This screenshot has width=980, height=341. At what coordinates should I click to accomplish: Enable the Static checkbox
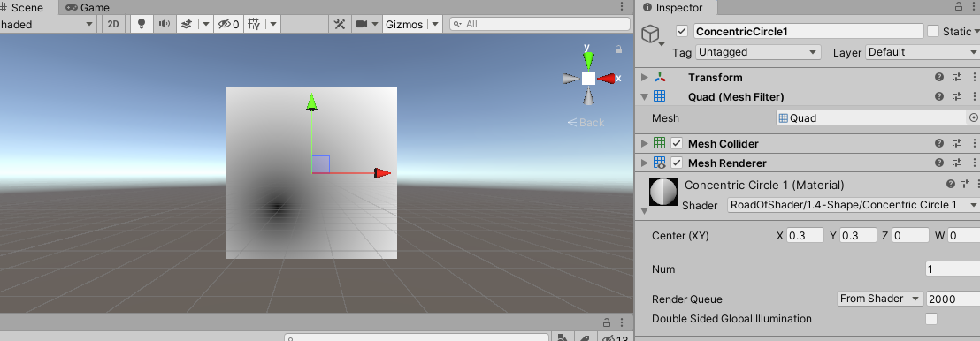[x=933, y=31]
